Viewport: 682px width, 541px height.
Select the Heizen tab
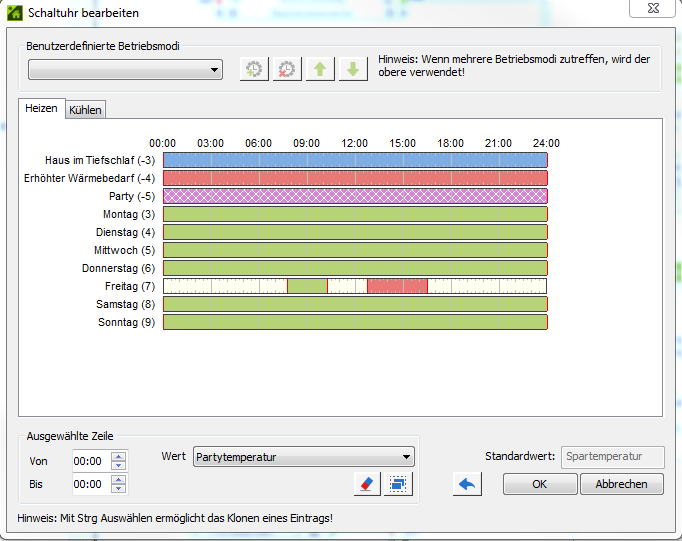[x=41, y=109]
